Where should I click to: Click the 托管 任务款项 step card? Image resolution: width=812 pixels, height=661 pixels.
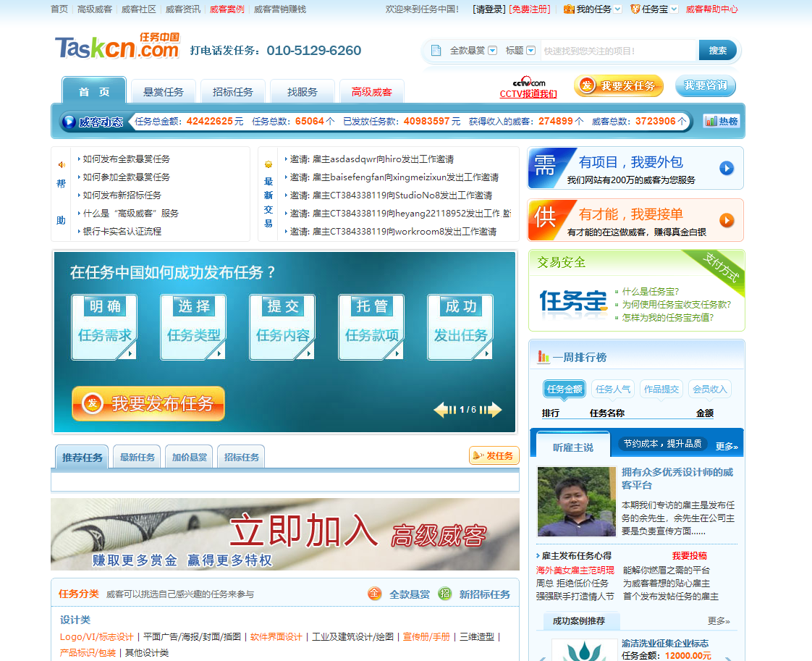(x=371, y=327)
